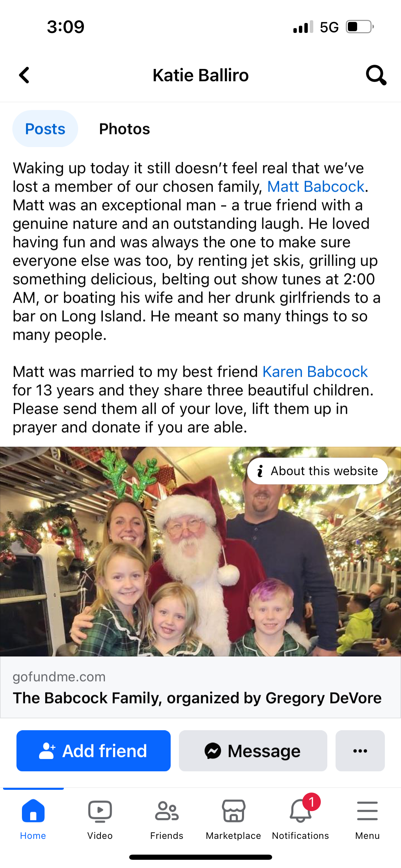
Task: Tap the gofundme.com domain text
Action: (x=59, y=677)
